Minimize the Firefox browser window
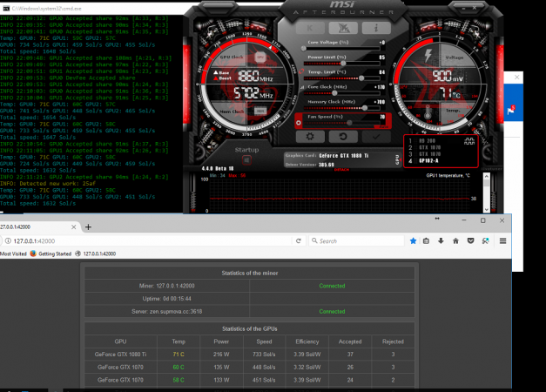This screenshot has width=546, height=392. (464, 220)
